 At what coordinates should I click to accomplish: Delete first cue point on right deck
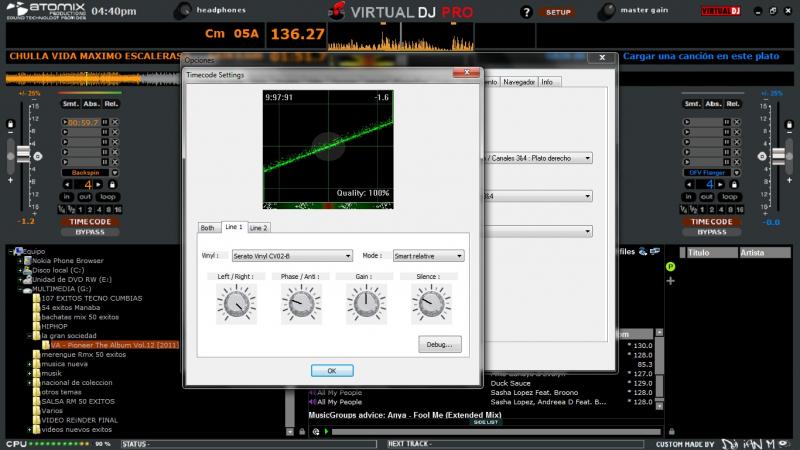(737, 122)
